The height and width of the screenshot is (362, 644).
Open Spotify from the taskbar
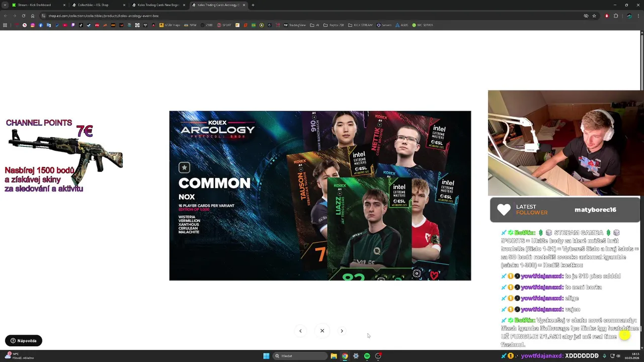[x=367, y=356]
